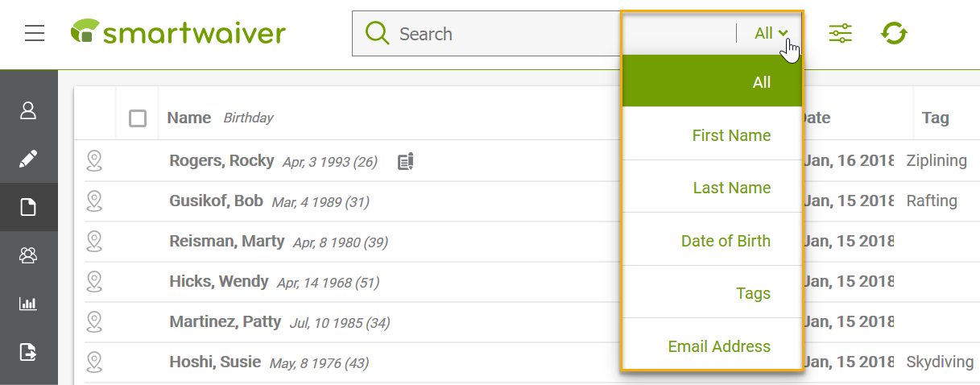
Task: Choose Last Name from the filter list
Action: (x=732, y=188)
